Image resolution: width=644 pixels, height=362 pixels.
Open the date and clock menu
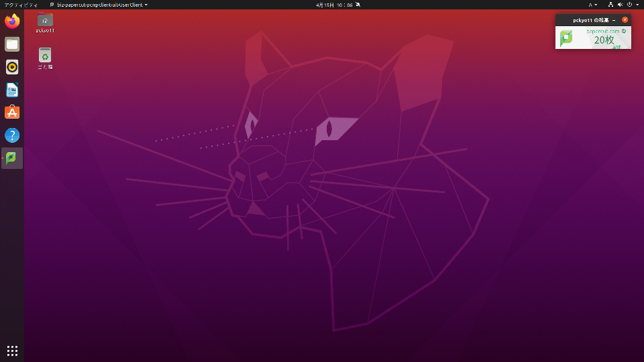click(334, 5)
